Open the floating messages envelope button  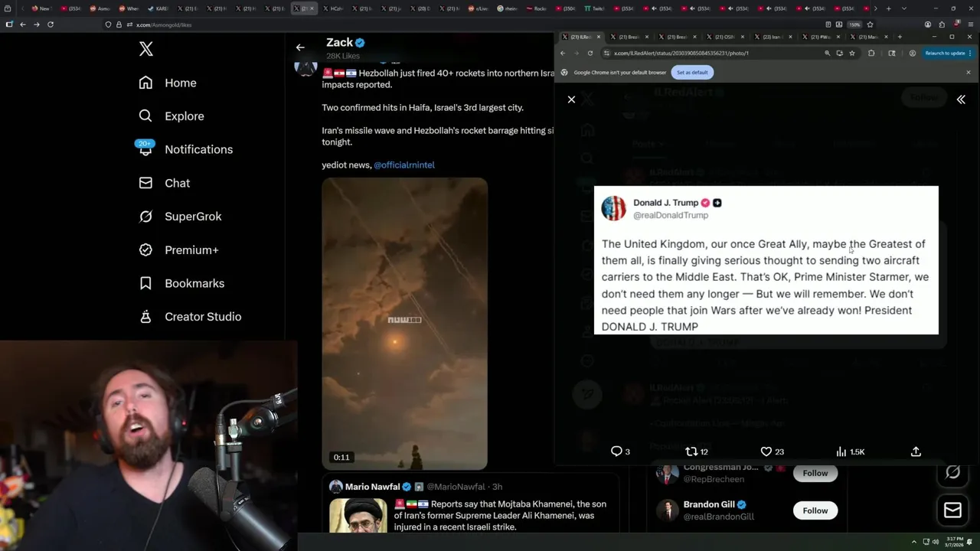coord(952,510)
